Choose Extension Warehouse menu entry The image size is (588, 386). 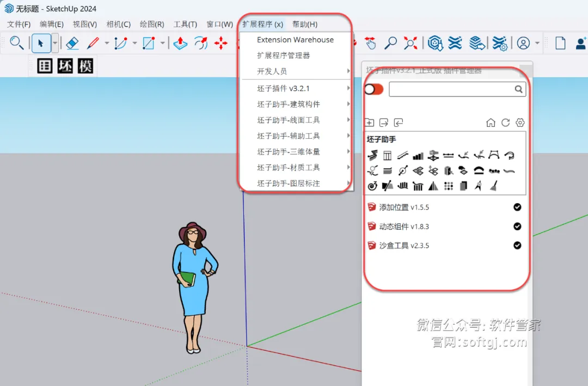tap(296, 40)
